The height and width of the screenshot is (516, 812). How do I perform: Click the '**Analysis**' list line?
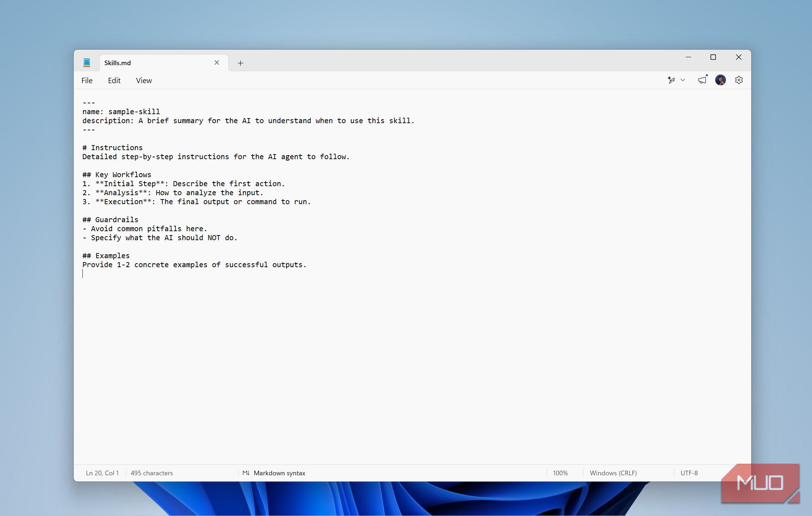pos(173,193)
